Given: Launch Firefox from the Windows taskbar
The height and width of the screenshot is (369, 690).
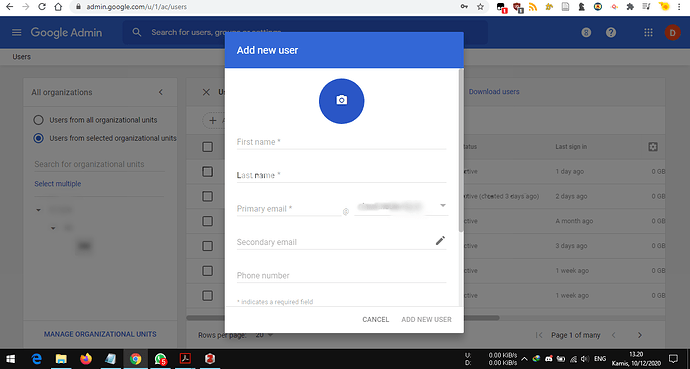Looking at the screenshot, I should (86, 359).
